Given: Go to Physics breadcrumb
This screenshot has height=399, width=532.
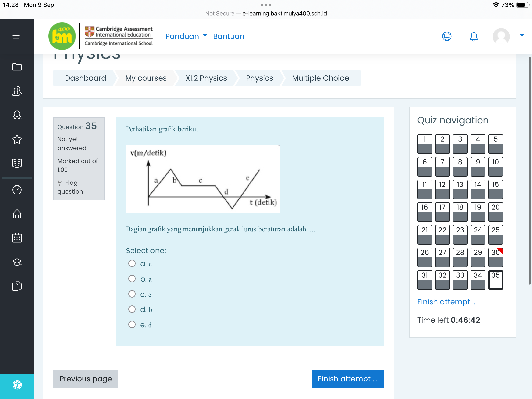Looking at the screenshot, I should coord(259,78).
